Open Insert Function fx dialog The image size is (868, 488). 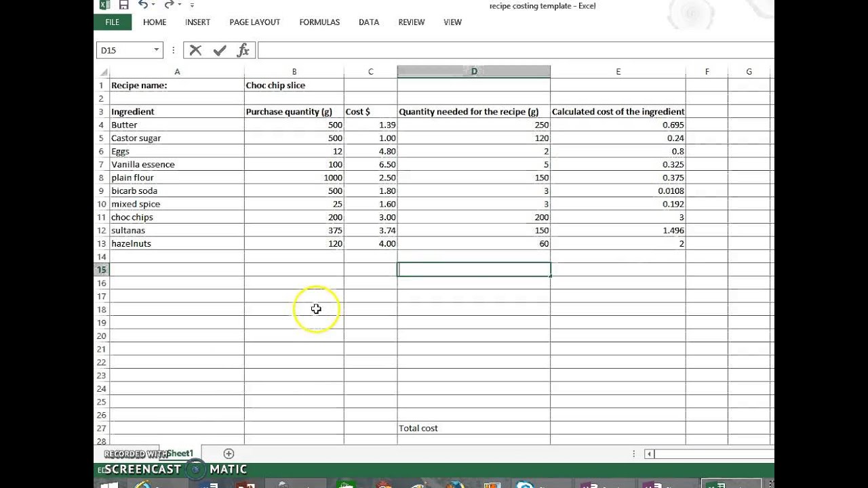(243, 50)
